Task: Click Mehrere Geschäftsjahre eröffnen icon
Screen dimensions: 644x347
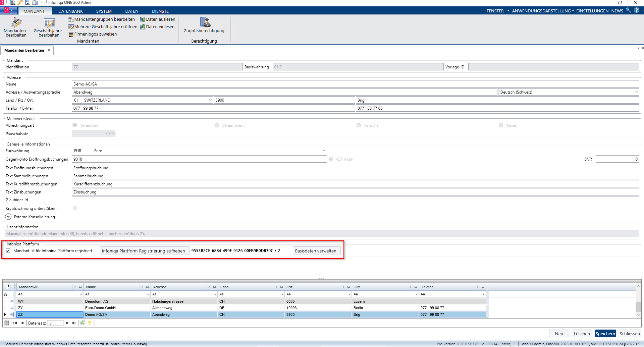Action: (71, 27)
